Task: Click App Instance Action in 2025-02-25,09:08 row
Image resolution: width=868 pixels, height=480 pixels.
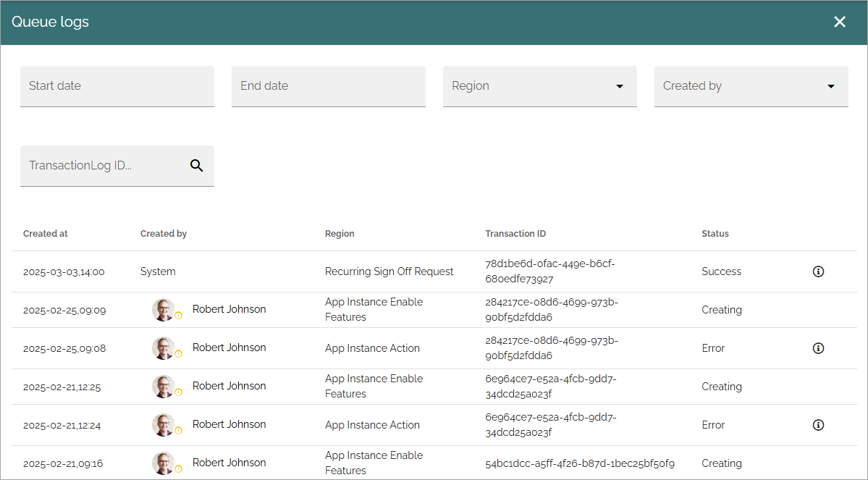Action: pos(372,348)
